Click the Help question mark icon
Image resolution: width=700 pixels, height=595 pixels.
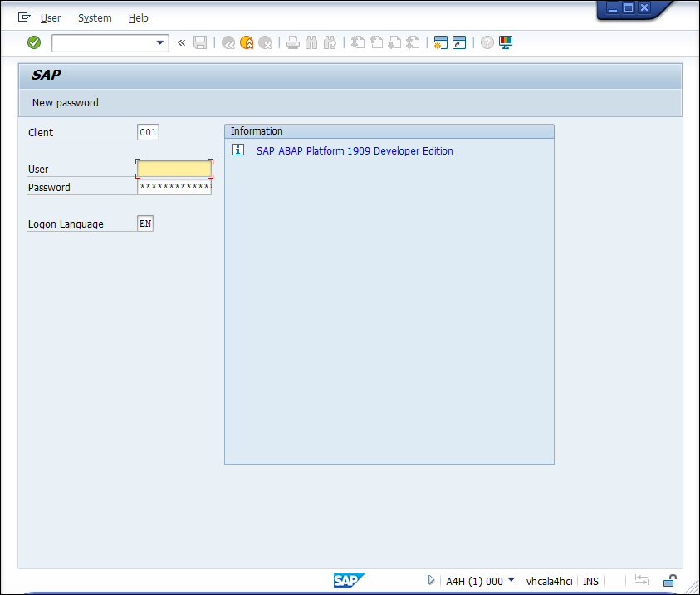[x=487, y=42]
